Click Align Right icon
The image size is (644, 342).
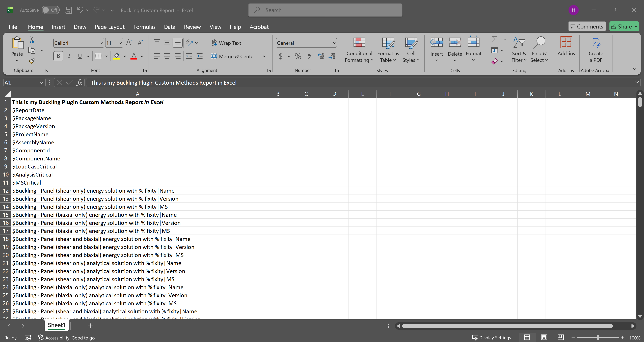click(177, 56)
